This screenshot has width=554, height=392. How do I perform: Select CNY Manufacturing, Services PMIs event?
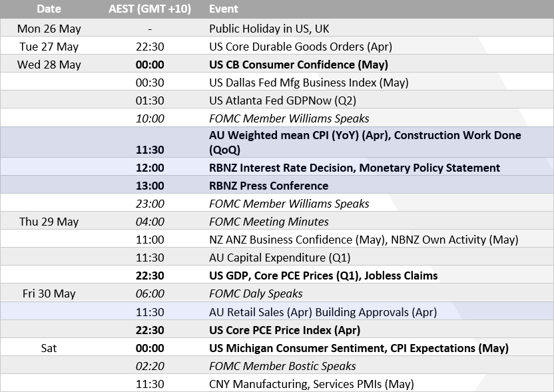311,384
